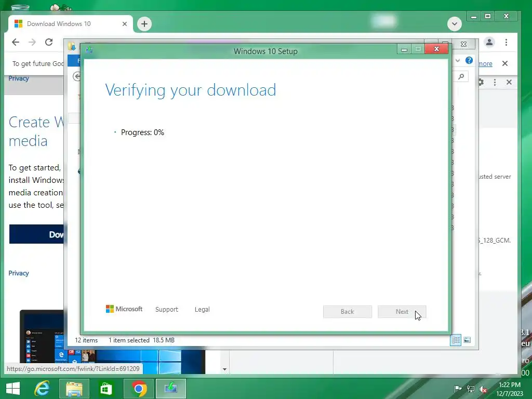The width and height of the screenshot is (532, 399).
Task: Minimize the Chrome window
Action: coord(474,16)
